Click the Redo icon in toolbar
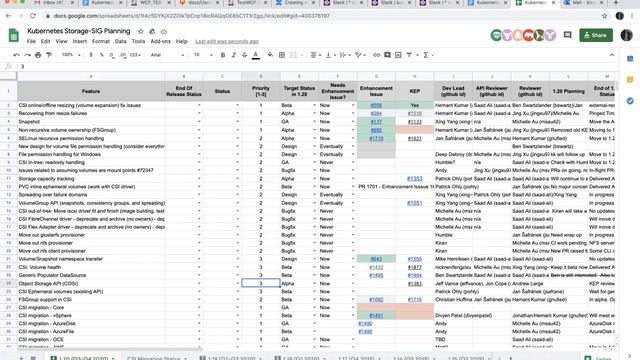This screenshot has height=360, width=640. tap(27, 55)
